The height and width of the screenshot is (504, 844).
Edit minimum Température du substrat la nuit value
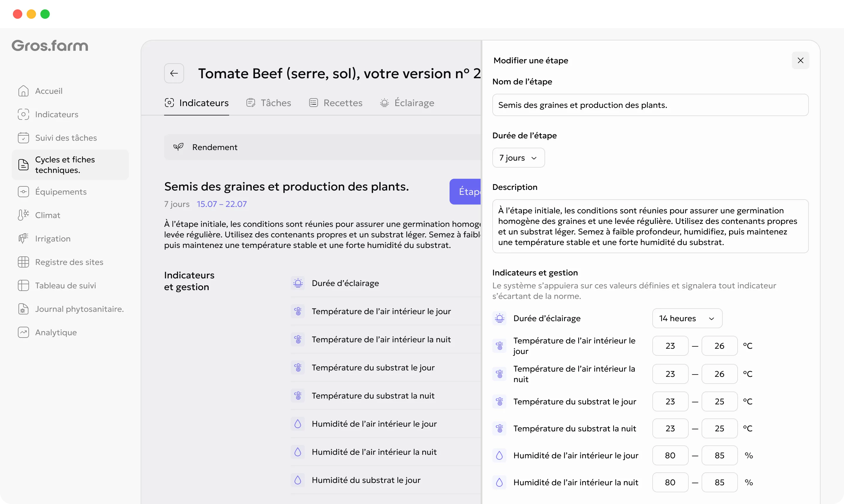click(x=670, y=429)
